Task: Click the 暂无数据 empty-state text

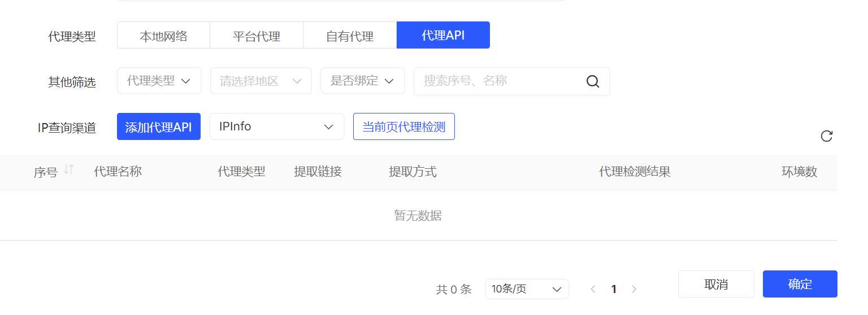Action: click(x=418, y=215)
